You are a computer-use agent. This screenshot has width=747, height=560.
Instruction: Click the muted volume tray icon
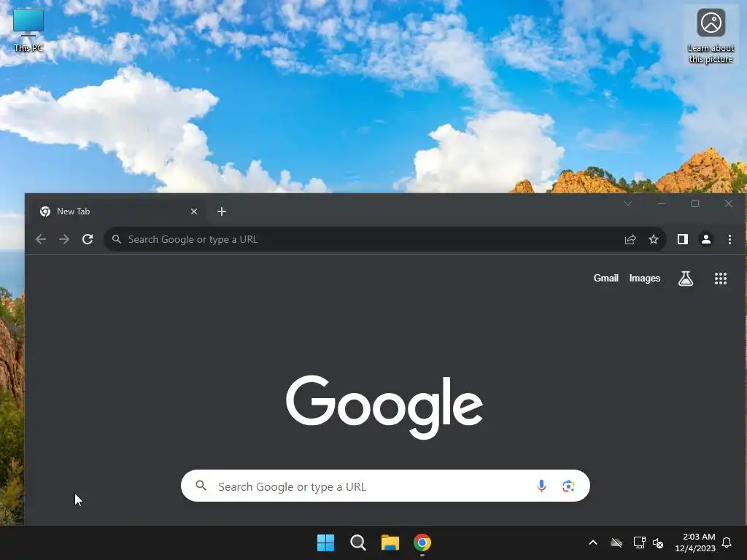tap(658, 542)
